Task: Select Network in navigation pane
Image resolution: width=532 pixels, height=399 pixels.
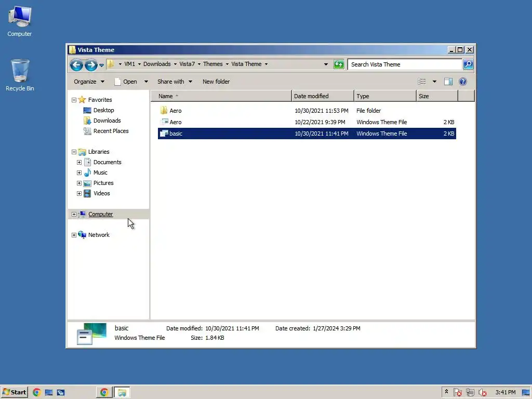Action: tap(99, 235)
